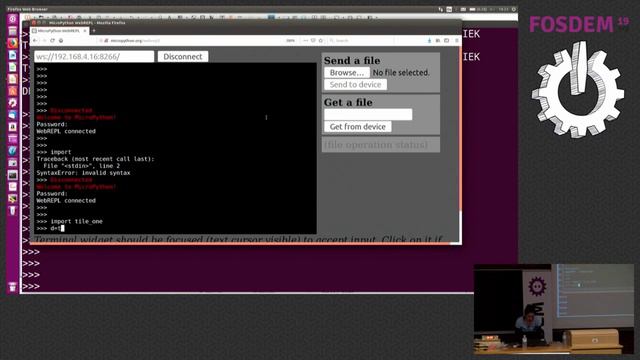Reload the page in Firefox
The height and width of the screenshot is (360, 640).
point(52,41)
